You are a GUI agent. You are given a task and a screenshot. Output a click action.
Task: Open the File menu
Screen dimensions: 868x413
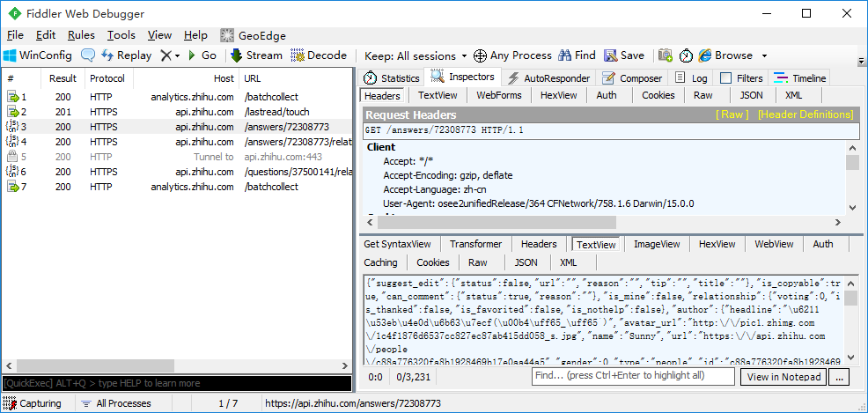[15, 35]
